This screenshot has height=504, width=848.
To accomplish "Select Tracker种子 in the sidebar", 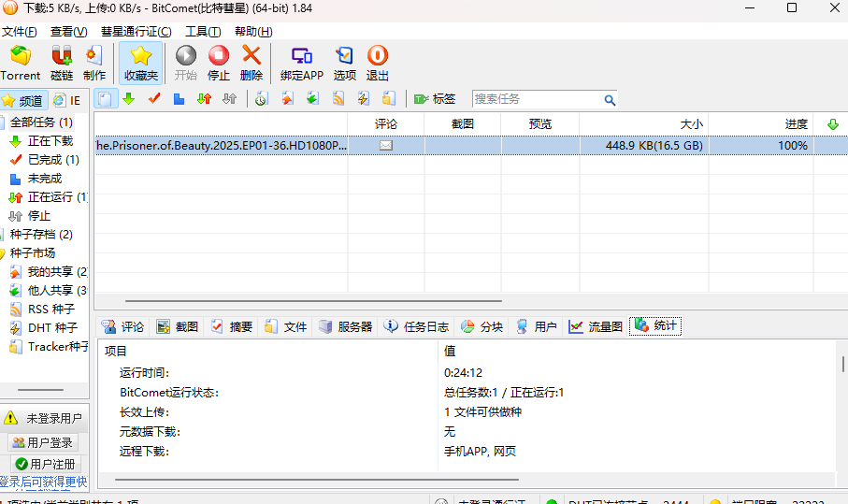I will pos(58,347).
